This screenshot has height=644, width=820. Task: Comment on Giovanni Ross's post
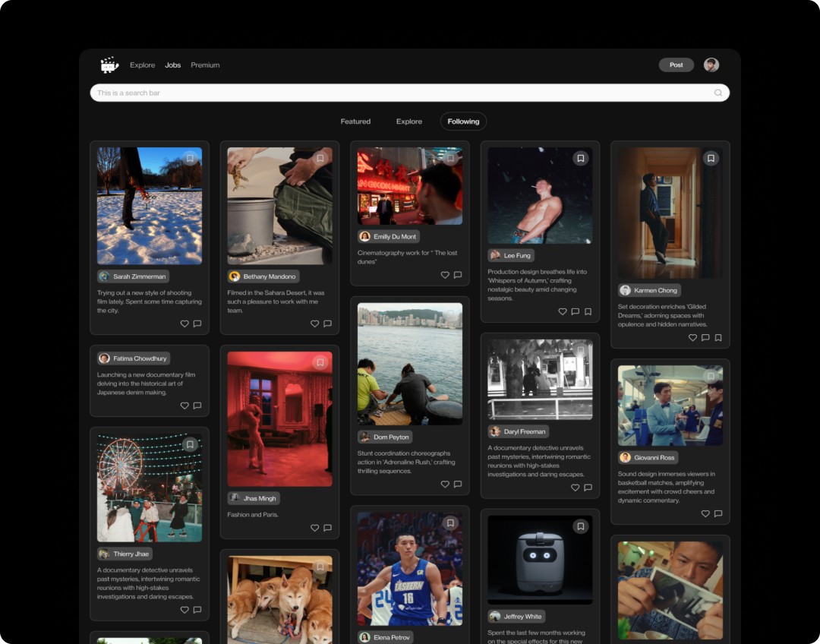(718, 513)
